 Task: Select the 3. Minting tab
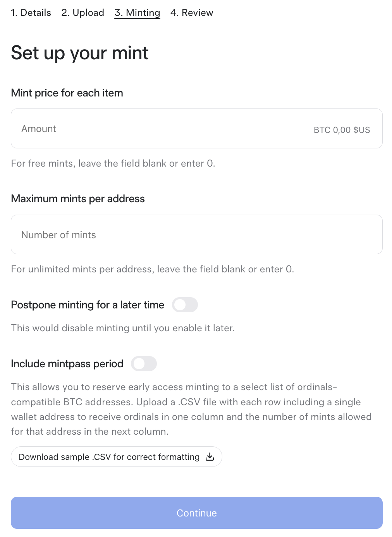137,13
